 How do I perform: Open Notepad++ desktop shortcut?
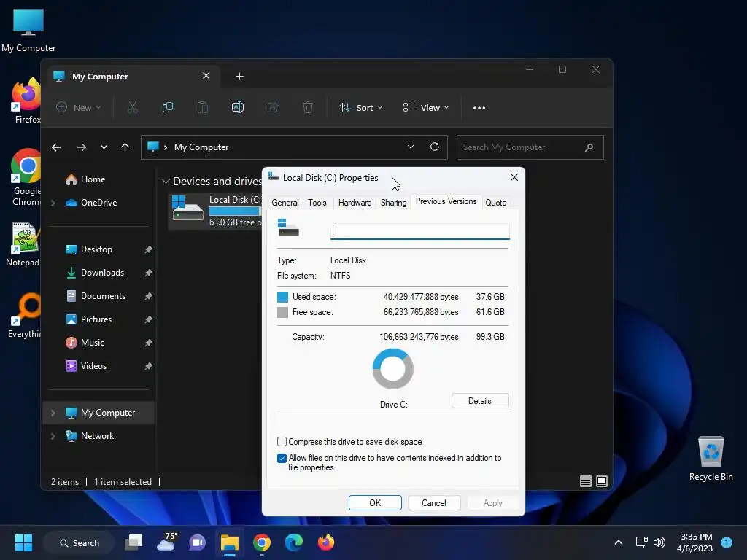24,244
